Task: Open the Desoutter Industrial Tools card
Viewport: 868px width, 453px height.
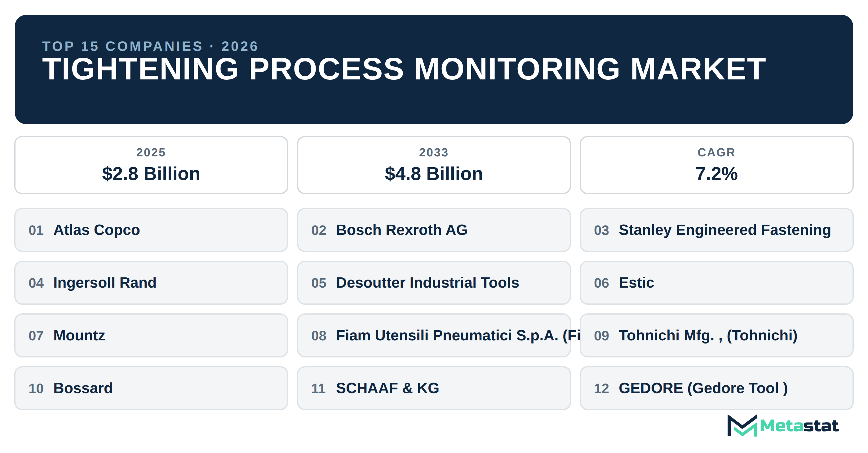Action: click(x=434, y=283)
